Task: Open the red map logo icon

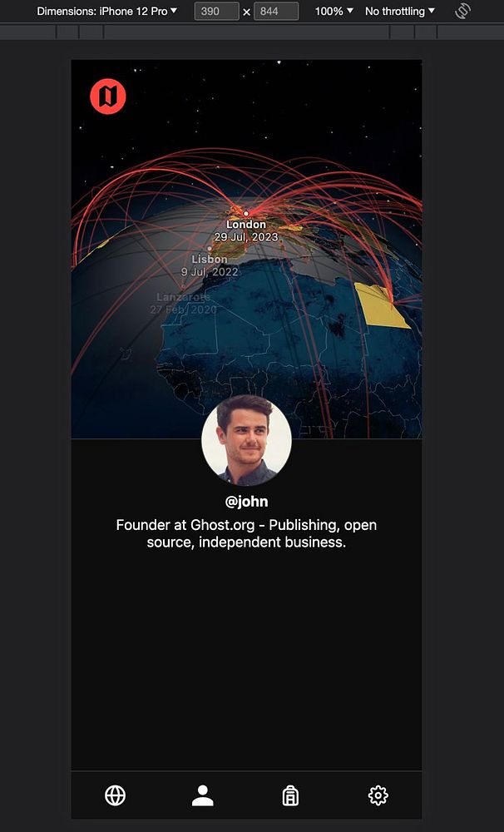Action: click(x=107, y=97)
